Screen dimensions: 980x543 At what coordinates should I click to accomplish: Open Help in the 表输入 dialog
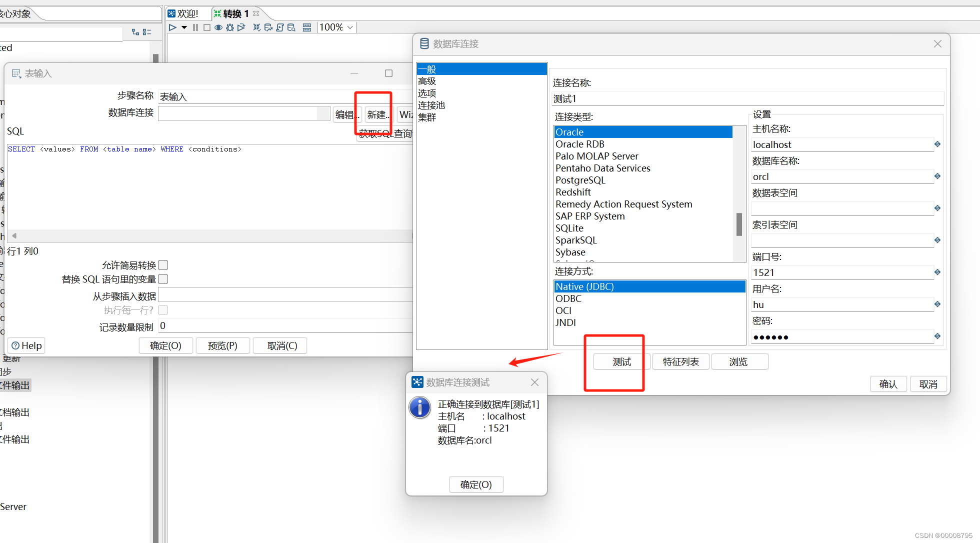tap(26, 345)
